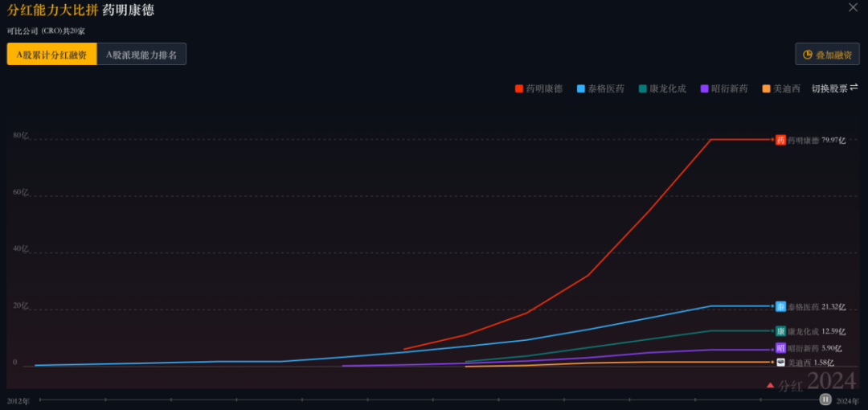Viewport: 868px width, 410px height.
Task: Close the dividend comparison panel
Action: coord(853,7)
